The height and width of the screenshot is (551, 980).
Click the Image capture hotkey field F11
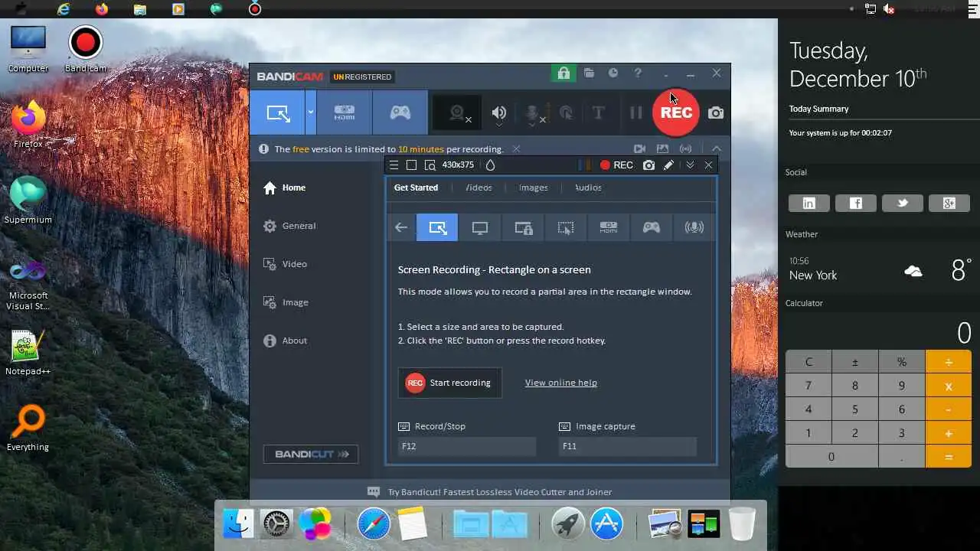tap(628, 446)
